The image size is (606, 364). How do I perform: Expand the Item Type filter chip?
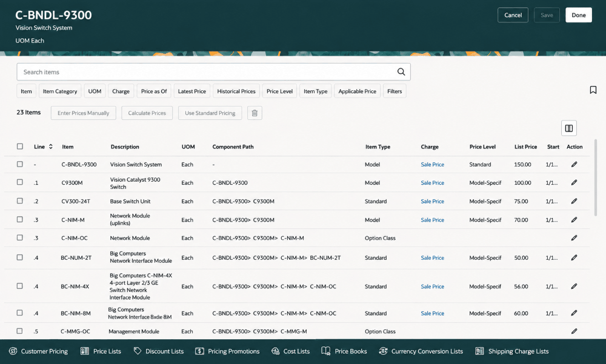point(315,91)
